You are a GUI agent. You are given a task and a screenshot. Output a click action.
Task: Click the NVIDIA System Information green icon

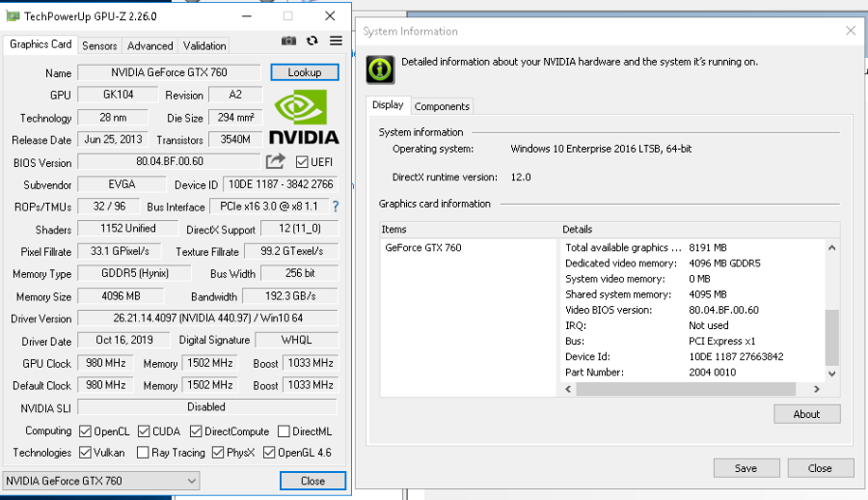(380, 69)
